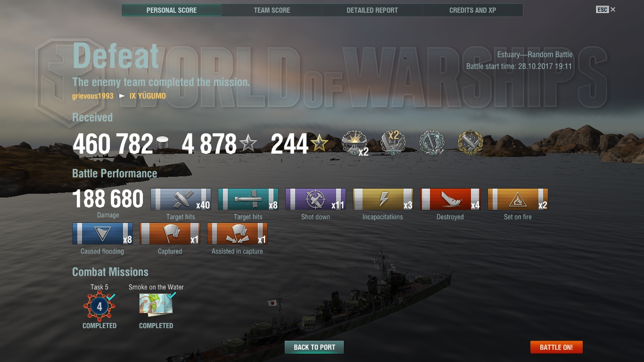Select the Personal Score tab
This screenshot has width=644, height=362.
tap(172, 10)
